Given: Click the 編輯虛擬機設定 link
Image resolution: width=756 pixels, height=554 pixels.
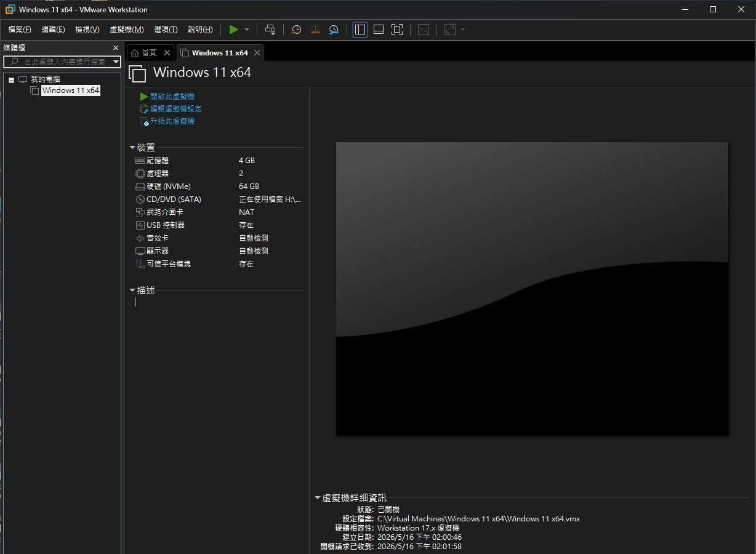Looking at the screenshot, I should click(x=176, y=109).
